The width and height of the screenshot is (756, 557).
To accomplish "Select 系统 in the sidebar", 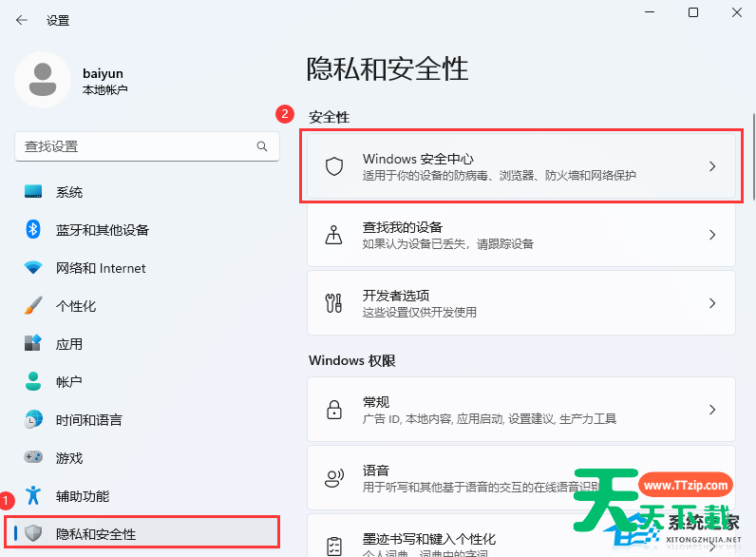I will click(x=147, y=192).
